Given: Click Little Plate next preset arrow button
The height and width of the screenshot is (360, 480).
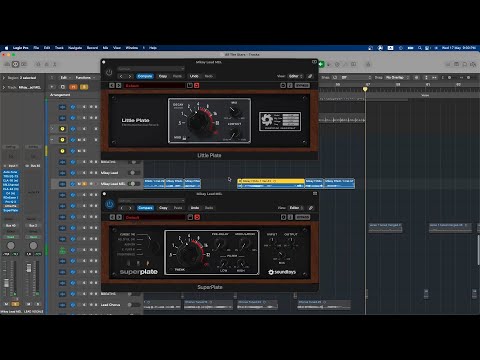Looking at the screenshot, I should coord(119,86).
